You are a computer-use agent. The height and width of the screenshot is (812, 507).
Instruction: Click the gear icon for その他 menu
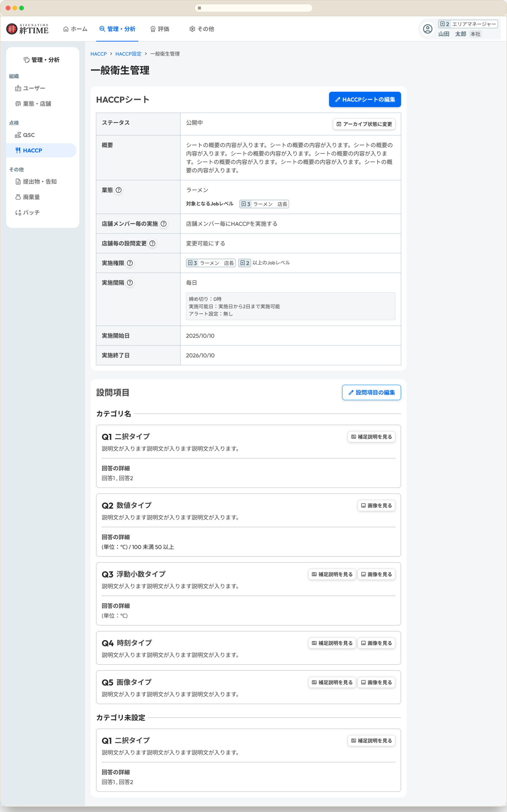pyautogui.click(x=192, y=29)
